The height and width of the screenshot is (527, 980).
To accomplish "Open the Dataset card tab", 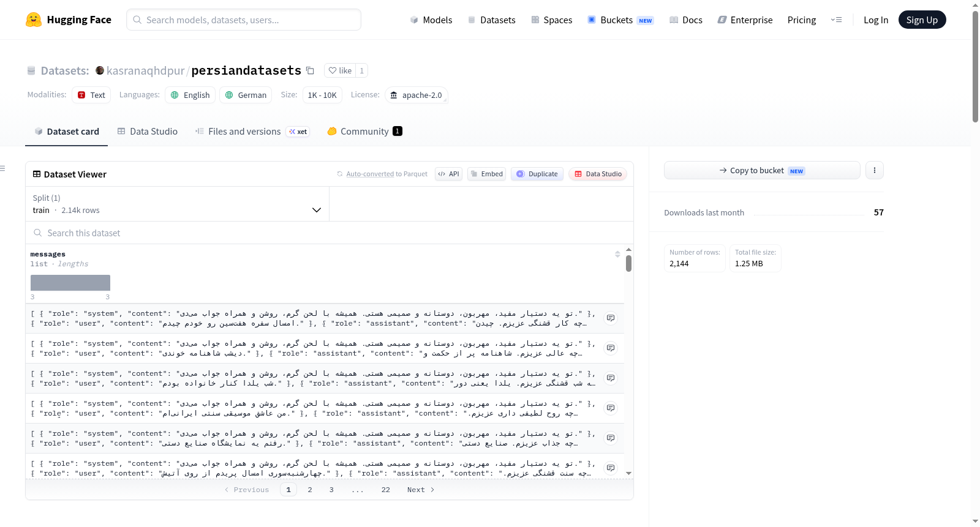I will coord(66,131).
